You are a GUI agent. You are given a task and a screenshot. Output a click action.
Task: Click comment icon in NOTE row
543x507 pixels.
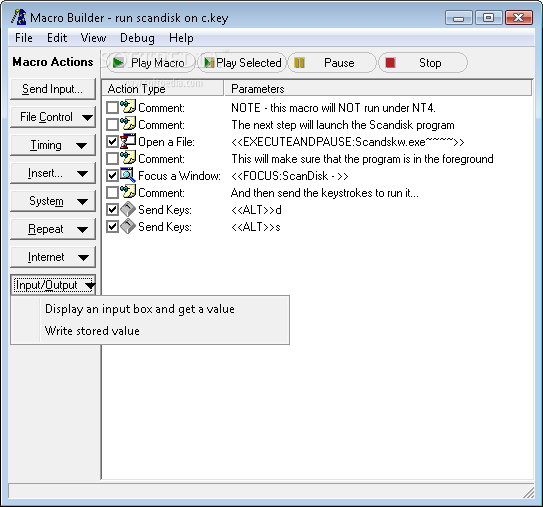point(128,106)
